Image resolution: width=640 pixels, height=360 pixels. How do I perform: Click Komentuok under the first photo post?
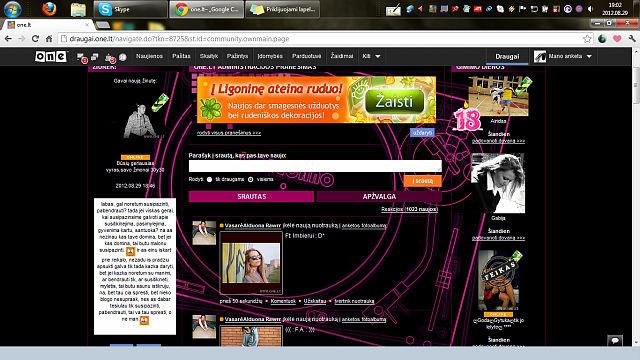(x=283, y=301)
